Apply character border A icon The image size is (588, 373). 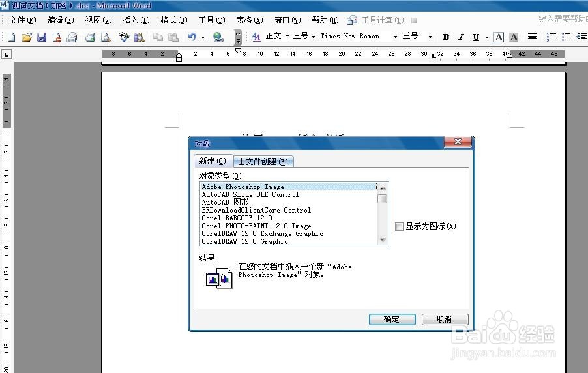(499, 37)
